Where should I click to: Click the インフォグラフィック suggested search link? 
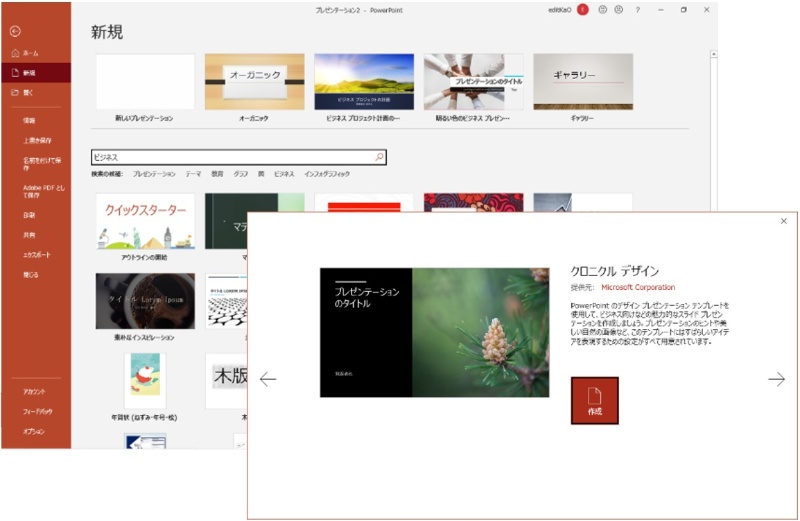327,174
